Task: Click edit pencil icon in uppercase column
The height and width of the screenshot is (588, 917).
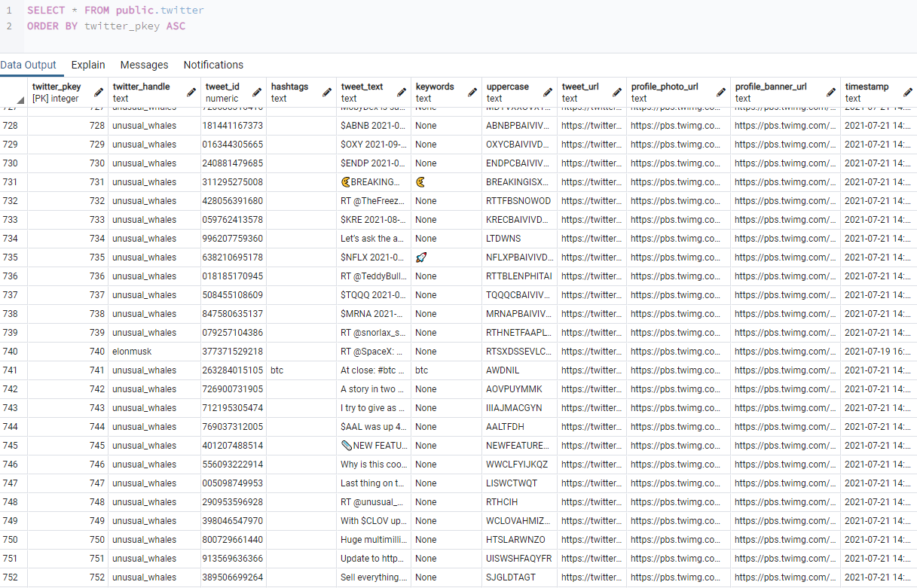Action: click(x=548, y=93)
